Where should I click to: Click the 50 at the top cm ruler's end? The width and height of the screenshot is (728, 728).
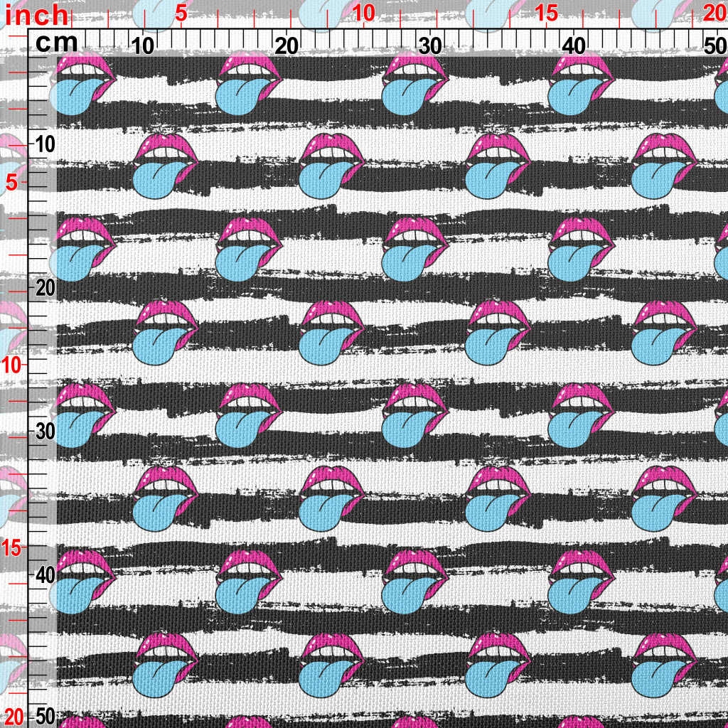tap(714, 47)
